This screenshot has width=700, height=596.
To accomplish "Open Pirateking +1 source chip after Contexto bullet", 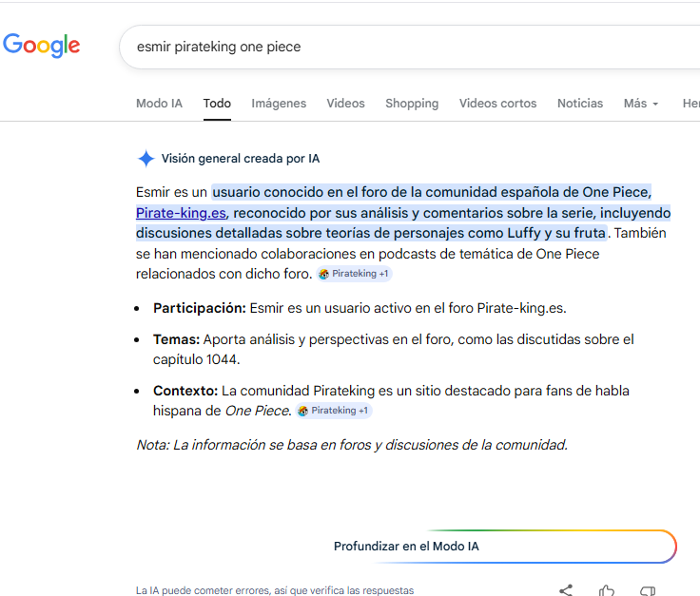I will pos(334,411).
